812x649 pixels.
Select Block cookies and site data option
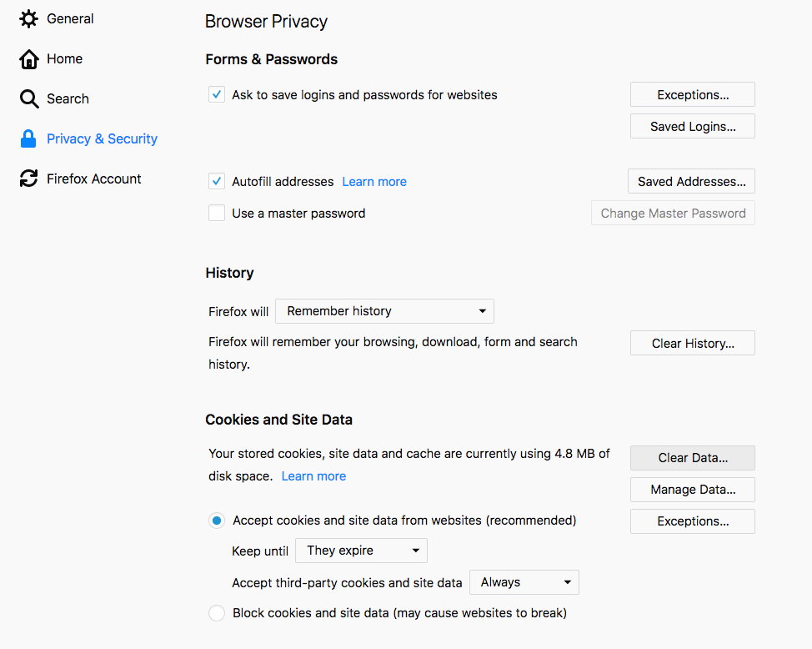coord(217,613)
